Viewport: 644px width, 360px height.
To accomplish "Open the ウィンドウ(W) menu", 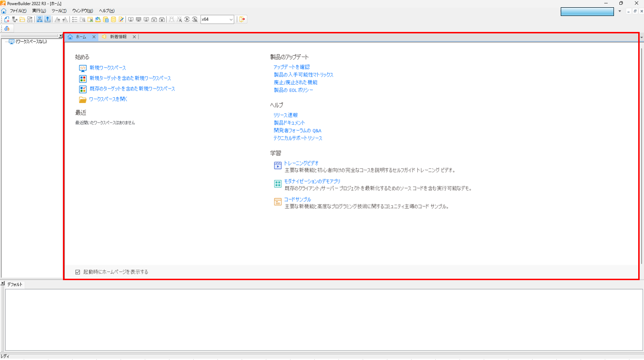I will coord(82,11).
